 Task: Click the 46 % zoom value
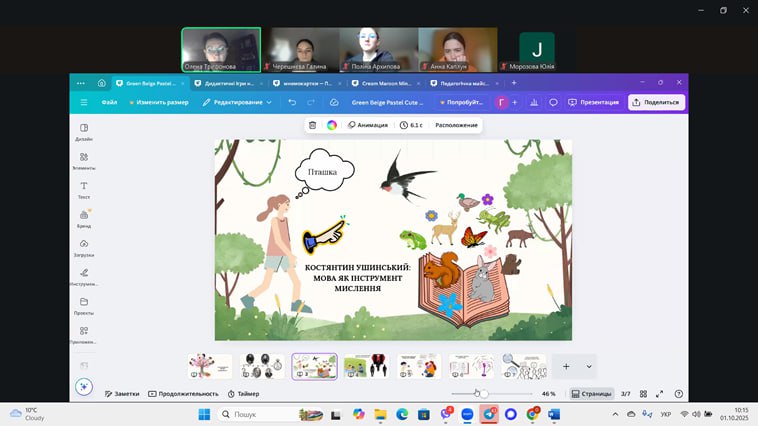[549, 394]
